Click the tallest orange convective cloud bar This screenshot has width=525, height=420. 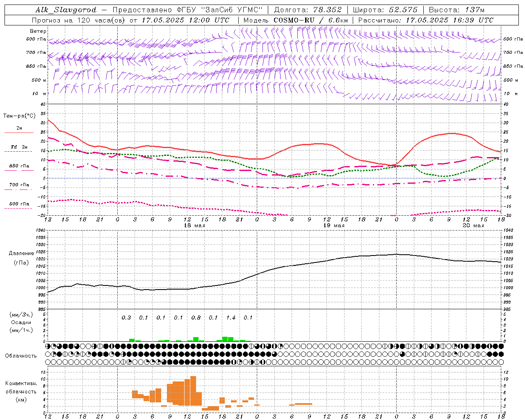193,391
